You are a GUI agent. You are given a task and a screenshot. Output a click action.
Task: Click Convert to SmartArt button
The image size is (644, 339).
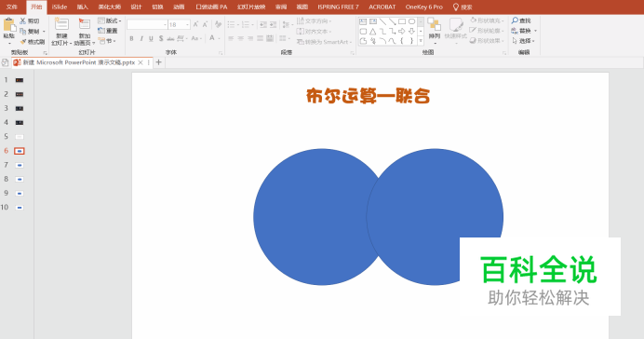[x=325, y=42]
